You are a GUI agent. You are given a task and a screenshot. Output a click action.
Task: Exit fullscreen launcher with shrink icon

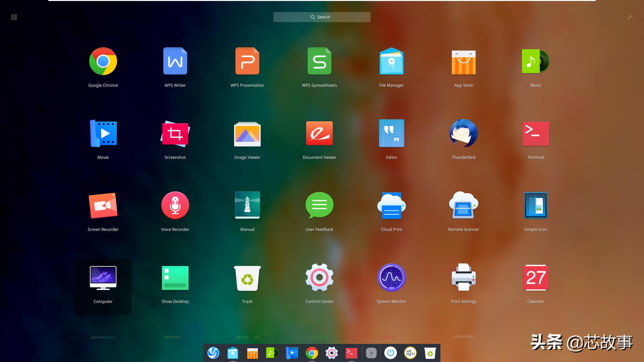pyautogui.click(x=630, y=17)
